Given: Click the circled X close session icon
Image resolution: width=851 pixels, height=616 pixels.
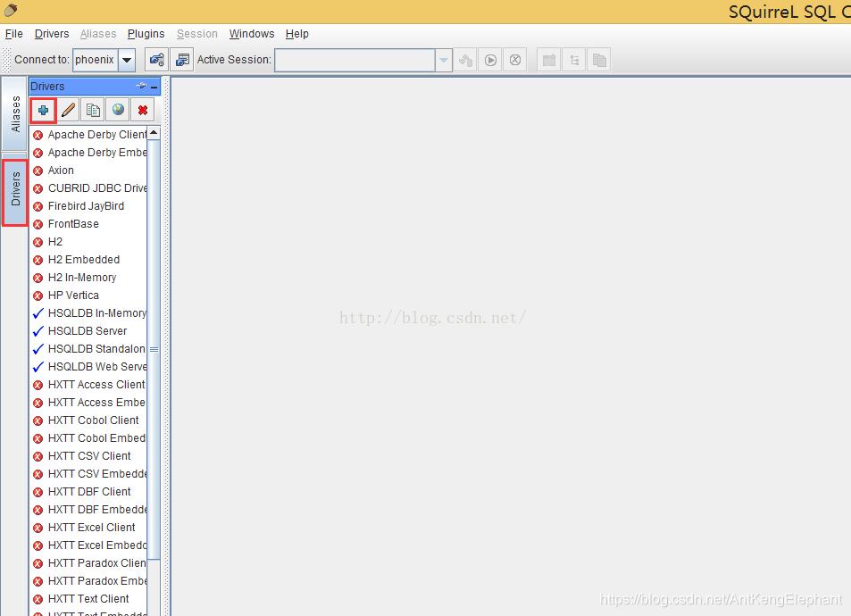Looking at the screenshot, I should [515, 60].
